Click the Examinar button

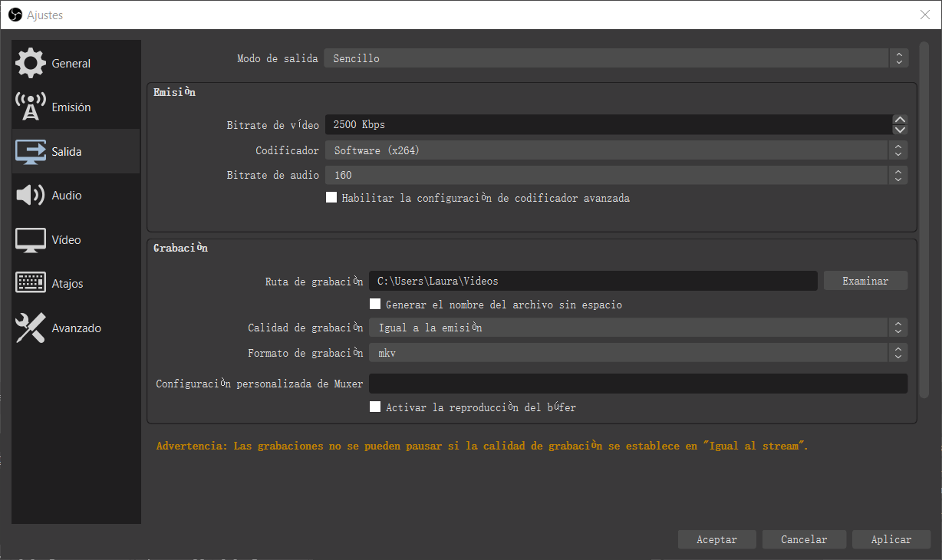[865, 281]
